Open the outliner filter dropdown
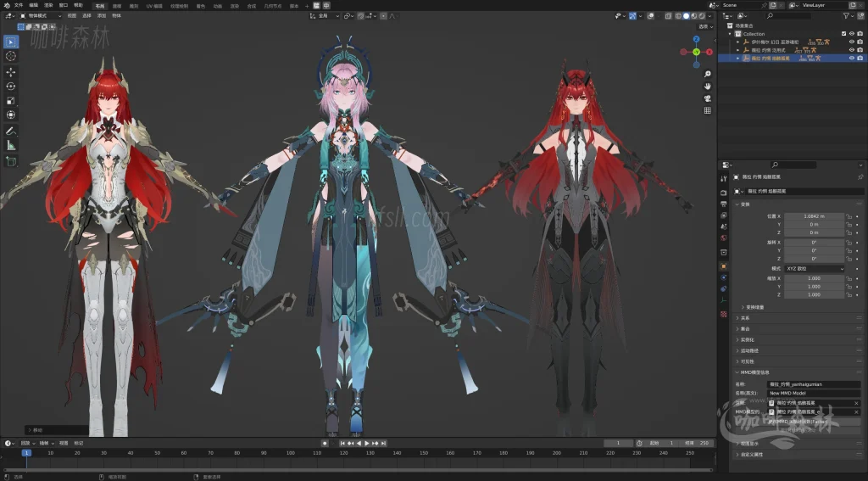 [x=847, y=16]
